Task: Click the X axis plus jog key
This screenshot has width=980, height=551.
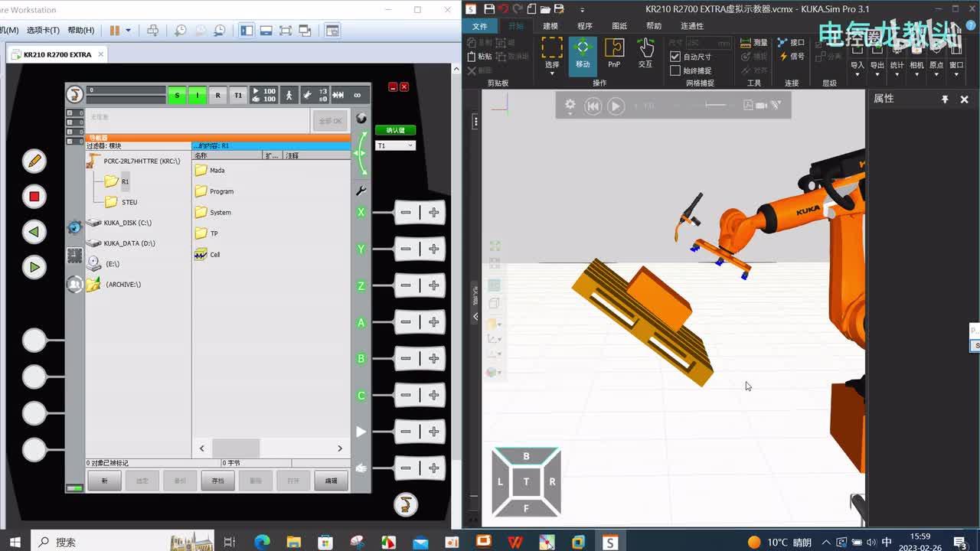Action: coord(434,212)
